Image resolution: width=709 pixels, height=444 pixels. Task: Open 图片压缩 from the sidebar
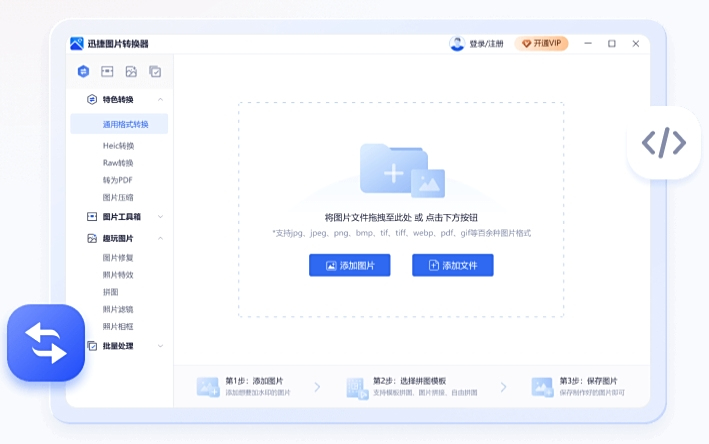coord(118,197)
